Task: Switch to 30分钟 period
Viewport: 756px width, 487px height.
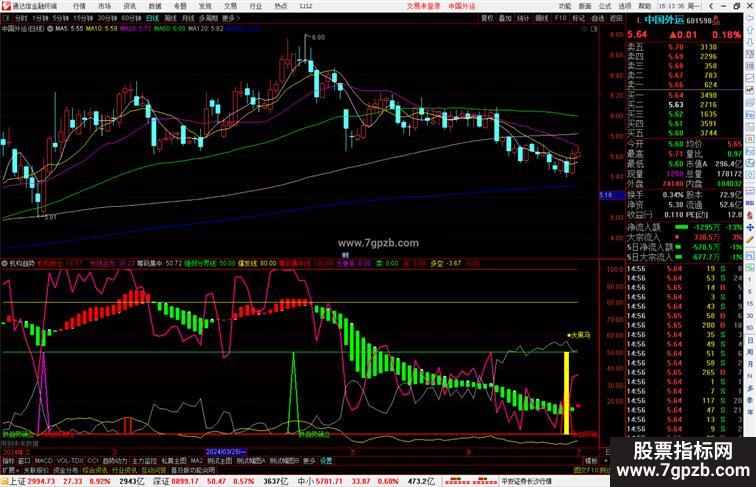Action: pyautogui.click(x=107, y=18)
